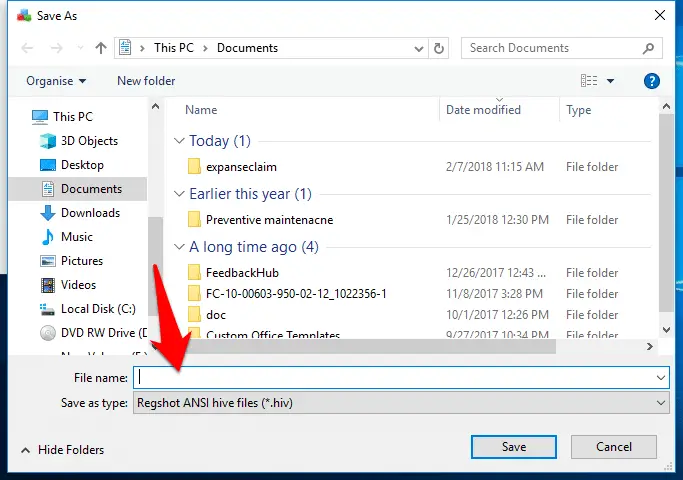Screen dimensions: 683x480
Task: Click the document icon in address bar
Action: (125, 47)
